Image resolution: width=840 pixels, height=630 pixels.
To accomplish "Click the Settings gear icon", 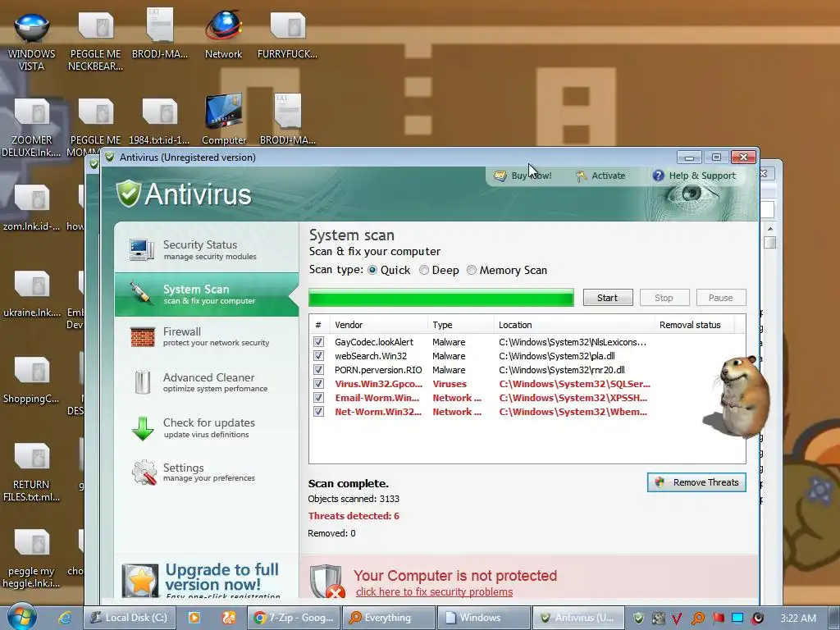I will 144,472.
